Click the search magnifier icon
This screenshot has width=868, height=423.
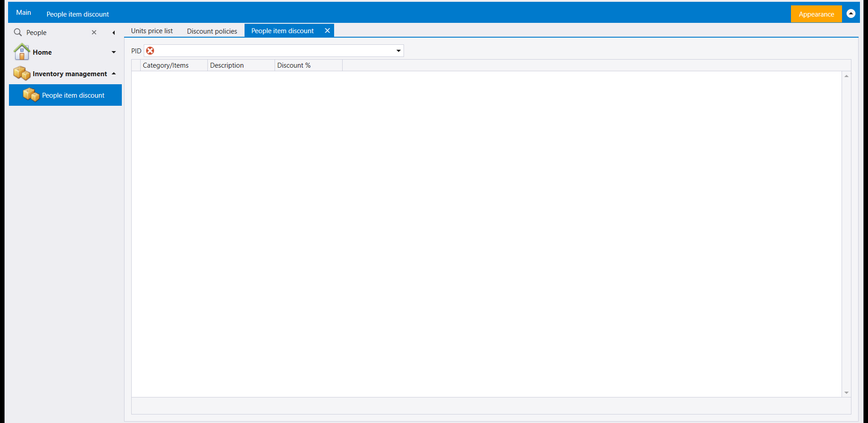[18, 32]
